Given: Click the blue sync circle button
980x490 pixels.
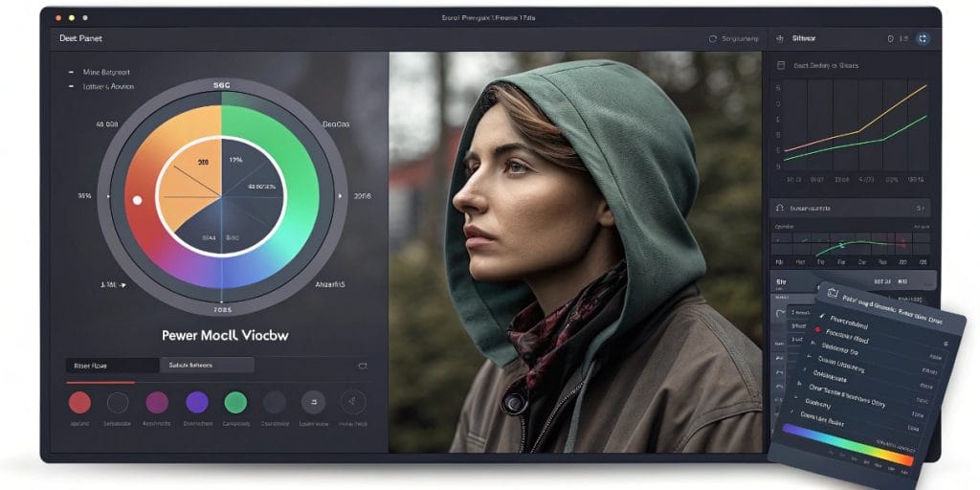Looking at the screenshot, I should (923, 38).
